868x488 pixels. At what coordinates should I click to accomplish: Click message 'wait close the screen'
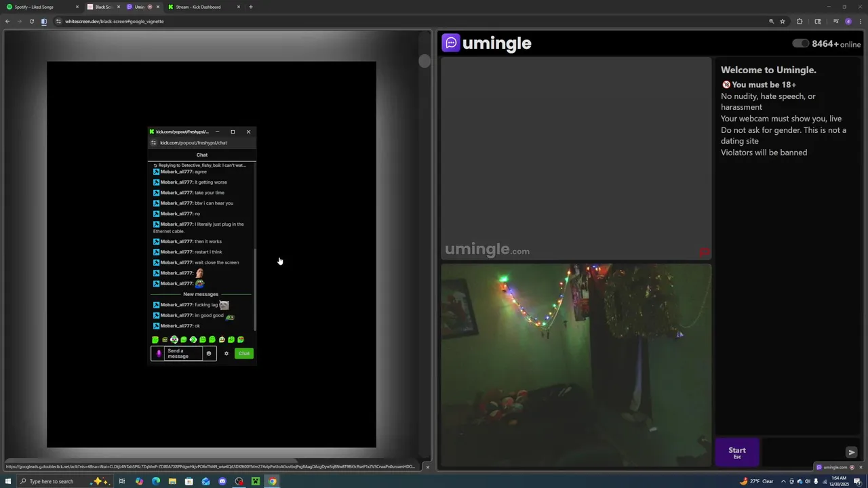coord(216,262)
